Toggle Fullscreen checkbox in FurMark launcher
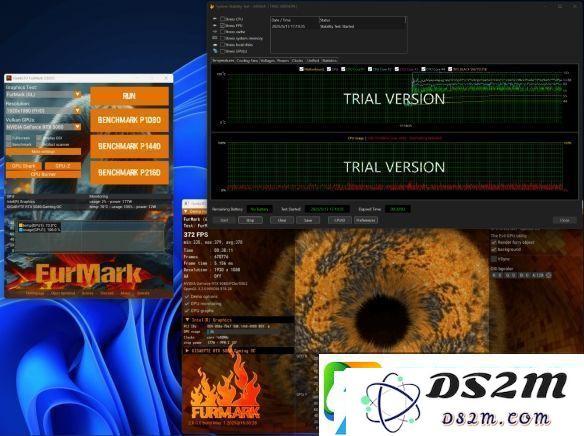The image size is (584, 436). (9, 138)
